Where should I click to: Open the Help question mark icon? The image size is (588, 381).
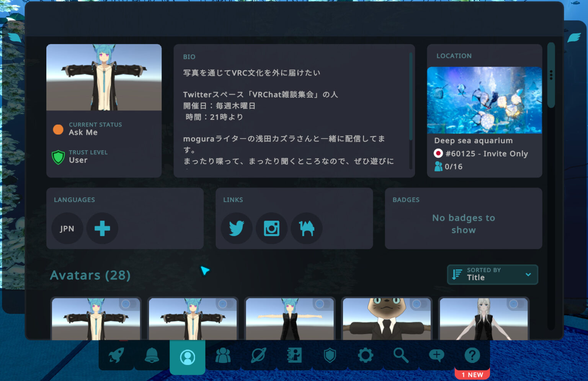[x=472, y=356]
